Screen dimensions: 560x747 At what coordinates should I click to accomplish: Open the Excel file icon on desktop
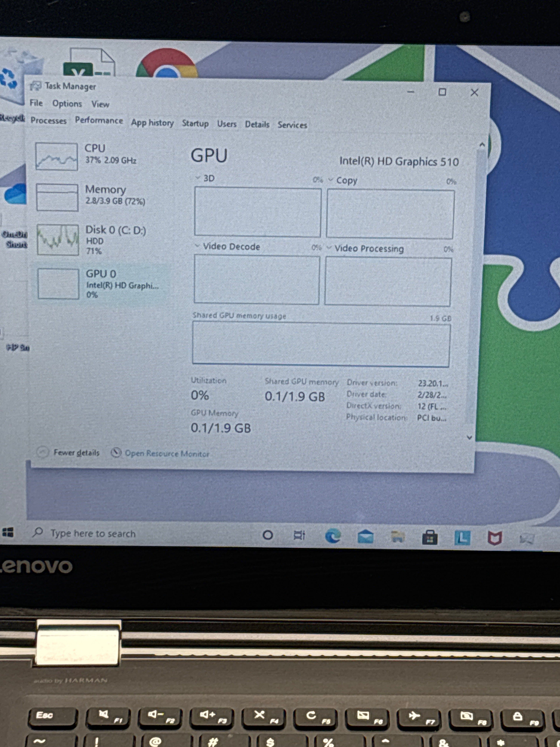89,62
